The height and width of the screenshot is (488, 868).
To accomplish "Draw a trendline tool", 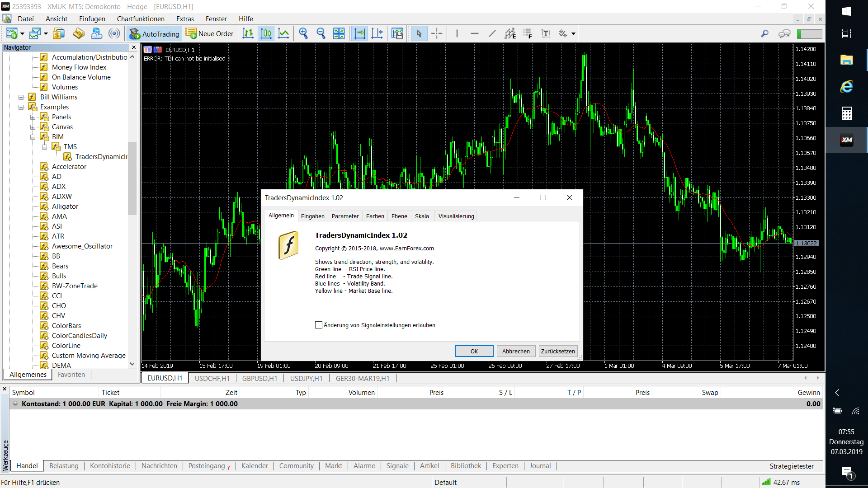I will pyautogui.click(x=492, y=33).
